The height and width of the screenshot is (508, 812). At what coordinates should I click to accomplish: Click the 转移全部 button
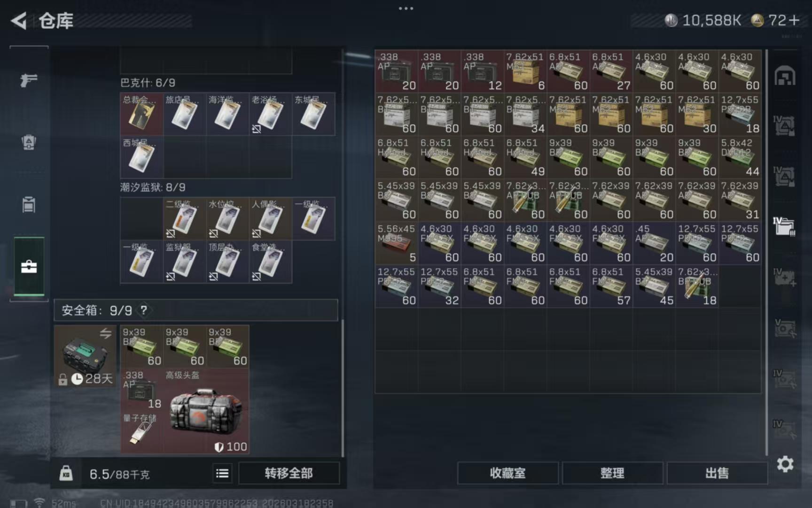pyautogui.click(x=289, y=473)
